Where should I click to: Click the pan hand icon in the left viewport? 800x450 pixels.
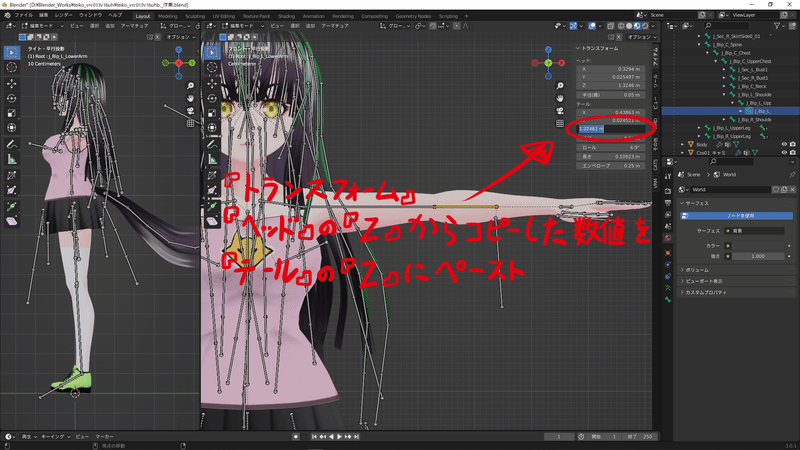pos(190,98)
